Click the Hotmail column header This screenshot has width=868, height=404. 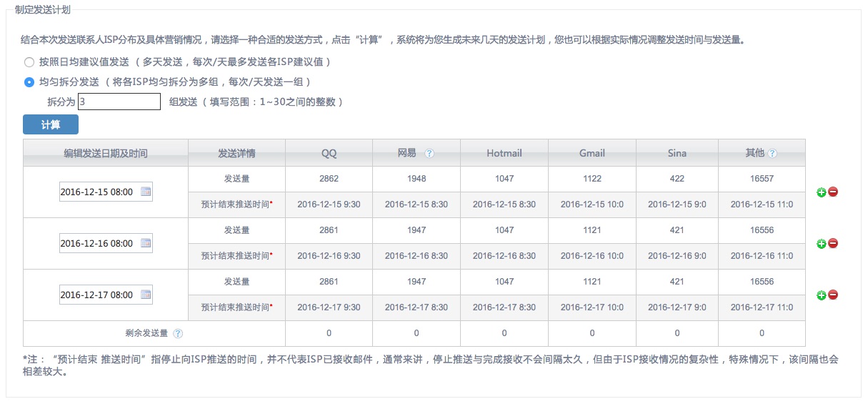[504, 153]
